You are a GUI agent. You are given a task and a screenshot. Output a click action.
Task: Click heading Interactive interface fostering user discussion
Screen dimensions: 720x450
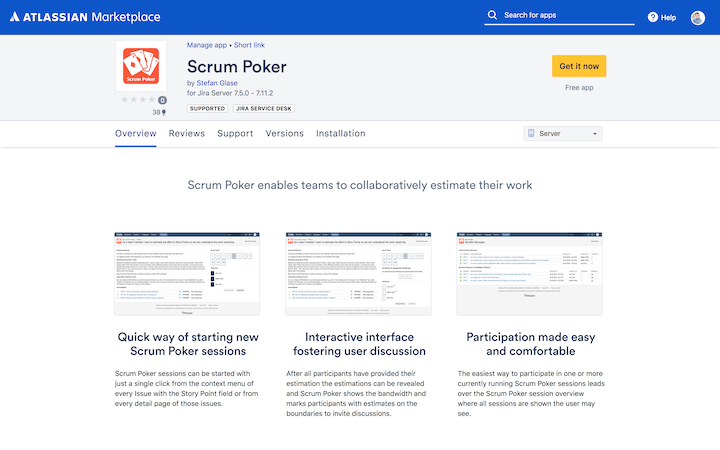(359, 344)
